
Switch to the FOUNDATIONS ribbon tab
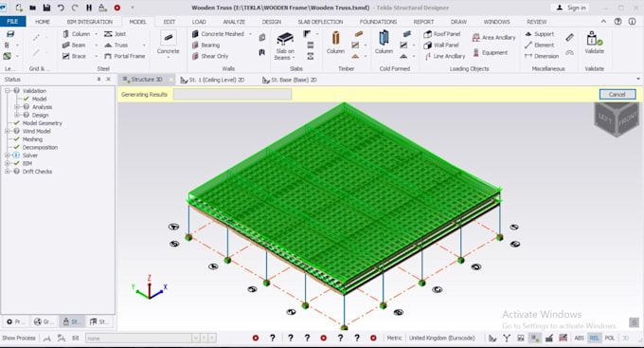tap(378, 22)
